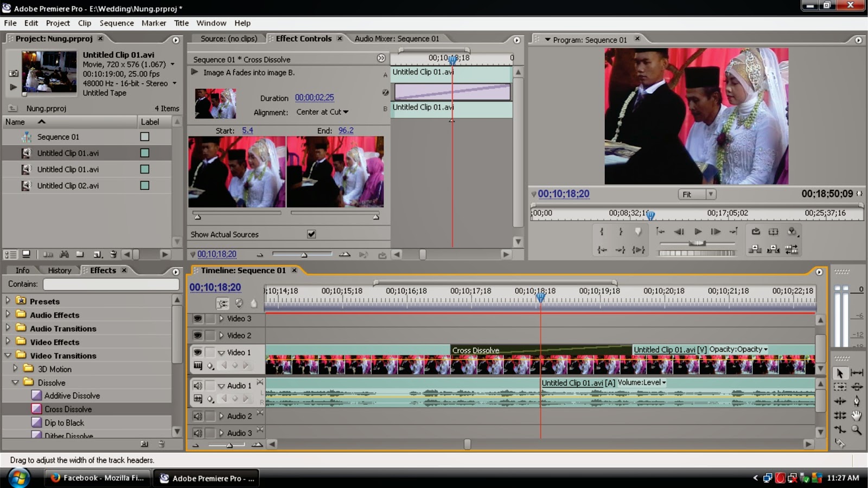Set In point in Program monitor

602,232
